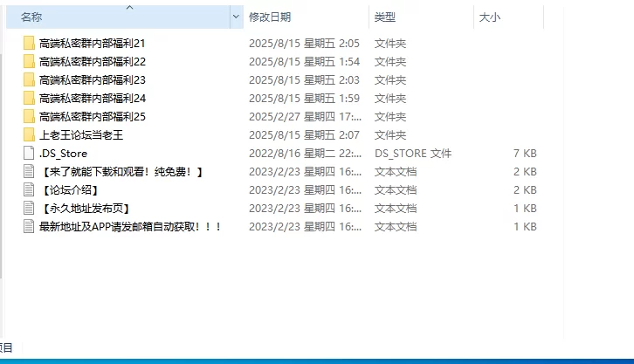634x364 pixels.
Task: Select folder name 高端私密群内部福利22
Action: 93,61
